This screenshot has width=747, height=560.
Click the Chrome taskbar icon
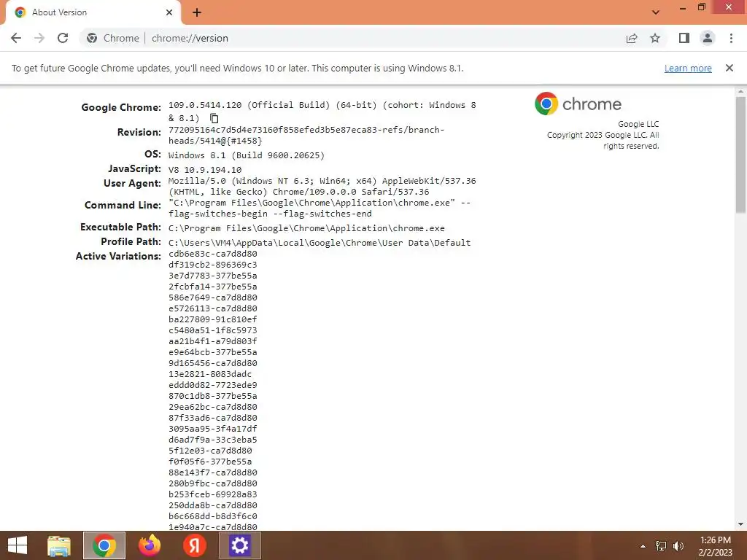tap(104, 545)
